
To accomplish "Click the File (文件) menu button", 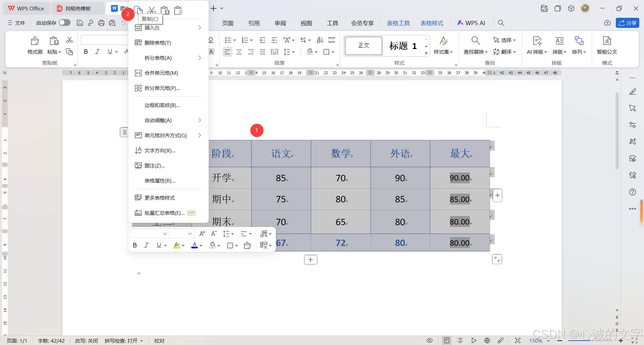I will [17, 23].
